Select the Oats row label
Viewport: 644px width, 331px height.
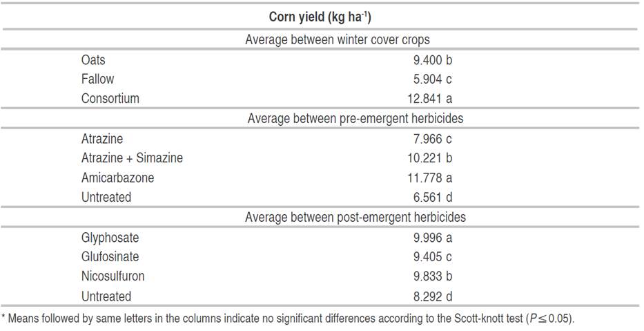coord(93,59)
